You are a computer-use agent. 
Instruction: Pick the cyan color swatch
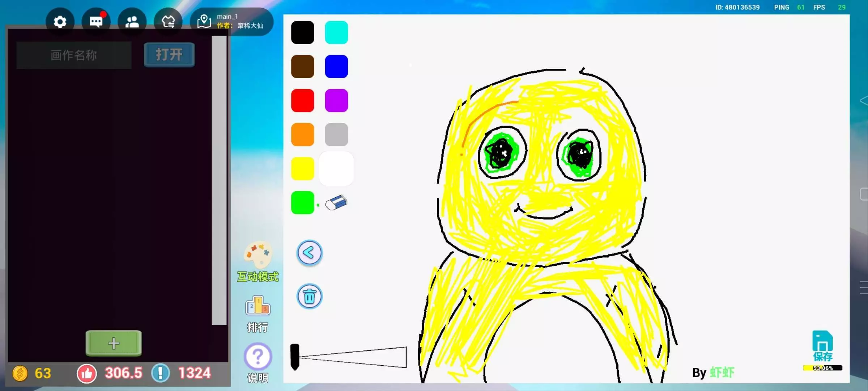pos(336,33)
